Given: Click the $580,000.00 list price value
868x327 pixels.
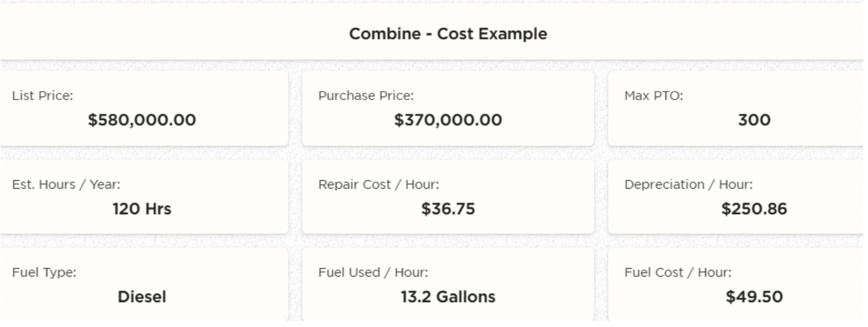Looking at the screenshot, I should [x=142, y=121].
